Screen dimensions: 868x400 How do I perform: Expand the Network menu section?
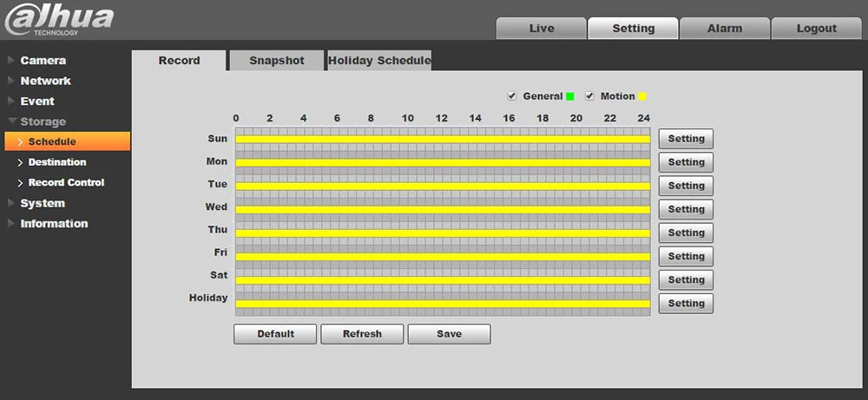point(45,81)
